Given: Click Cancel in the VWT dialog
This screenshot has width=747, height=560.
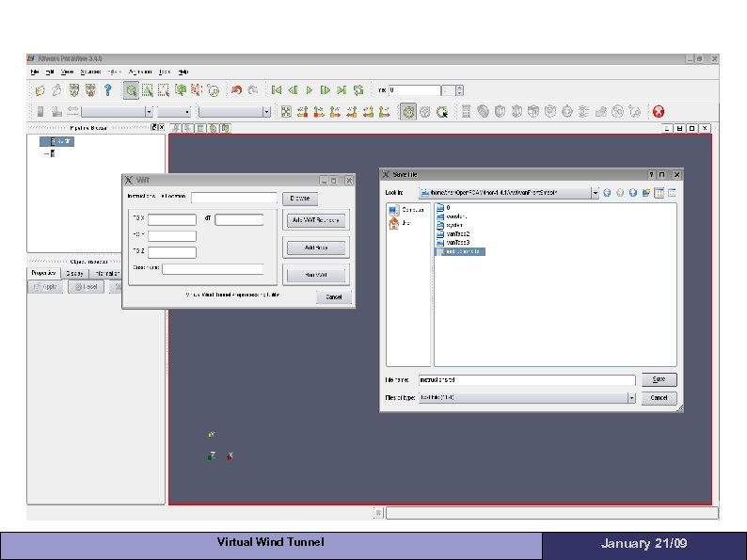Looking at the screenshot, I should (334, 296).
